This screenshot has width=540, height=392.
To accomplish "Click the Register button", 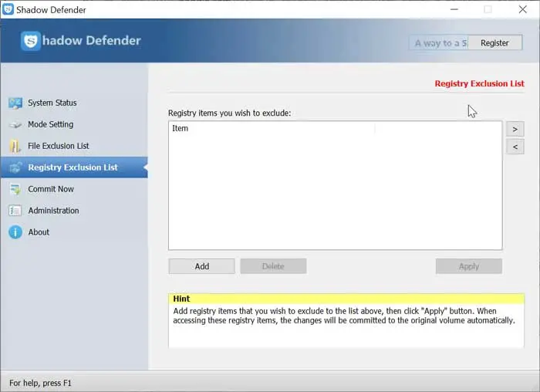I will pyautogui.click(x=494, y=42).
